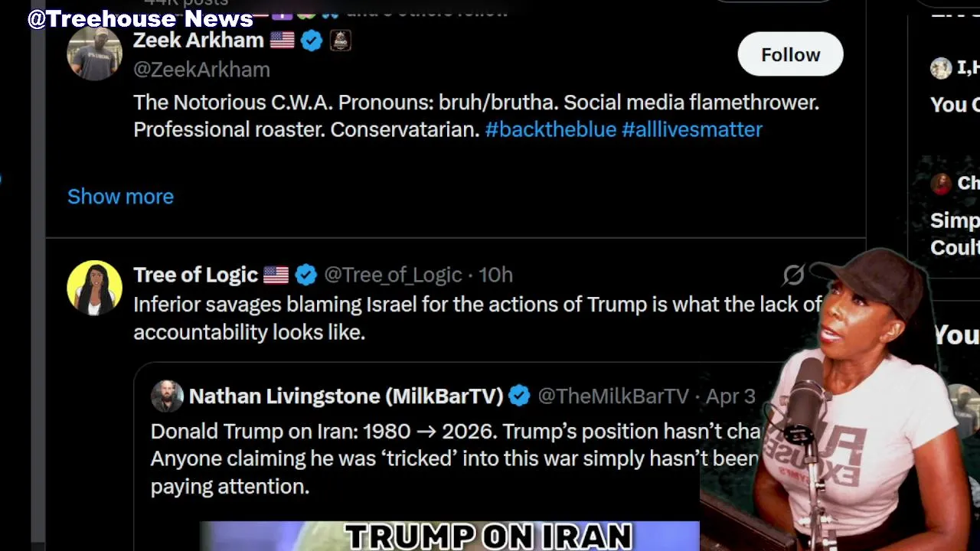Click the Apr 3 date on the quoted post
Image resolution: width=980 pixels, height=551 pixels.
[x=730, y=396]
